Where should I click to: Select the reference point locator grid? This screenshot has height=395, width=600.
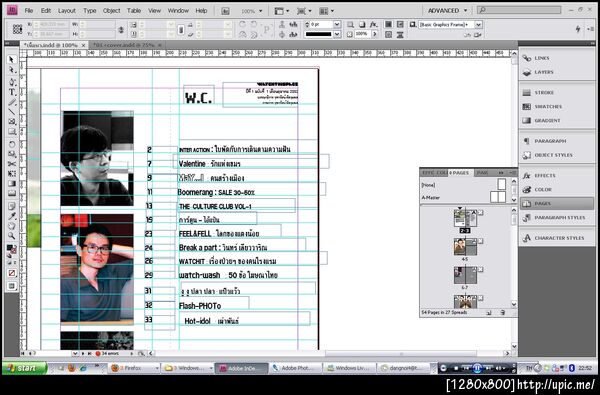click(x=17, y=29)
